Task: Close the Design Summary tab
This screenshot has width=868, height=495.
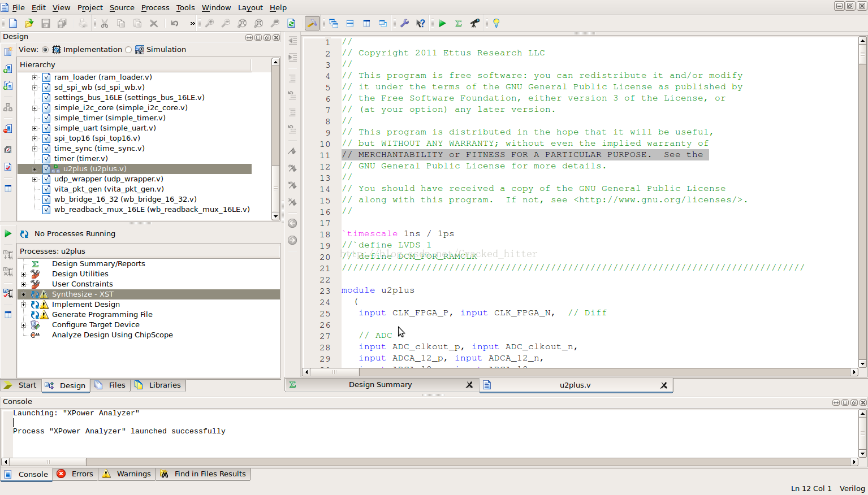Action: (469, 385)
